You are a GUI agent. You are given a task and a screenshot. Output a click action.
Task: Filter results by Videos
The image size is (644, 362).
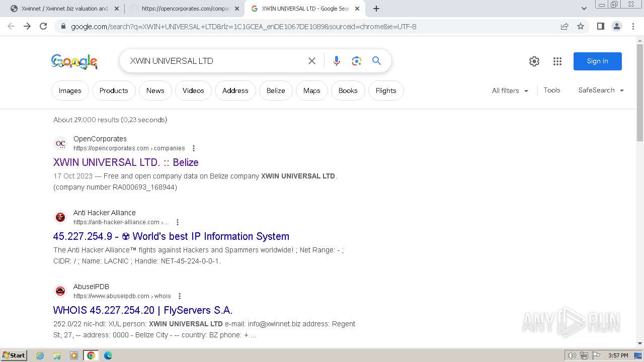[193, 90]
